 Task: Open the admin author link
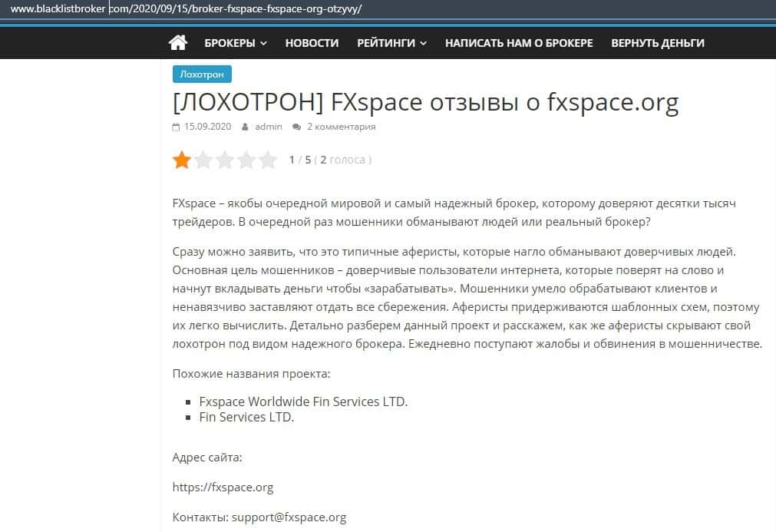coord(268,127)
